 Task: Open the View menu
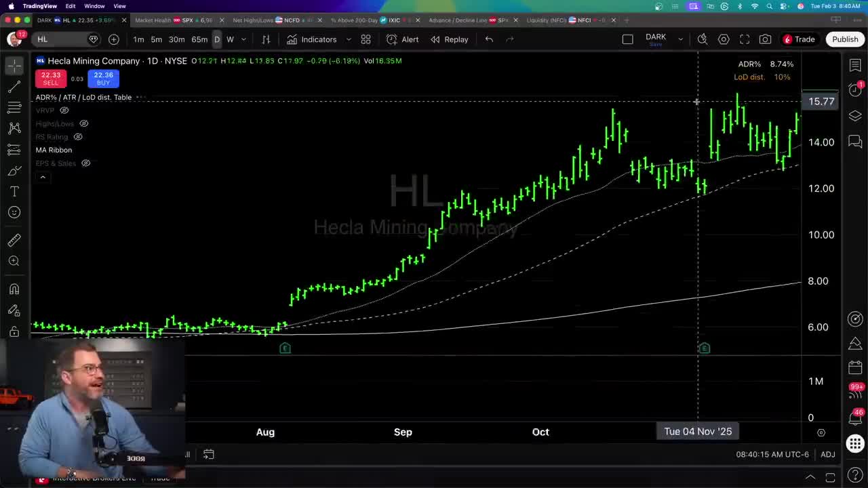(x=119, y=5)
